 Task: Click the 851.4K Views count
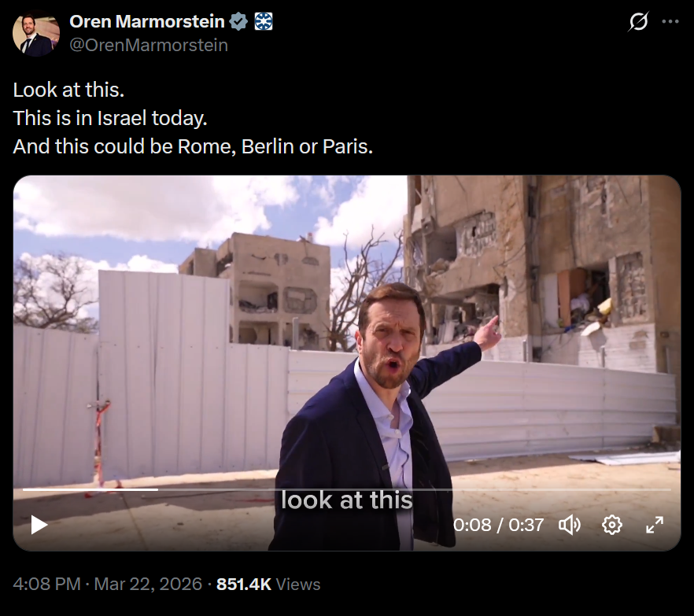[x=268, y=584]
